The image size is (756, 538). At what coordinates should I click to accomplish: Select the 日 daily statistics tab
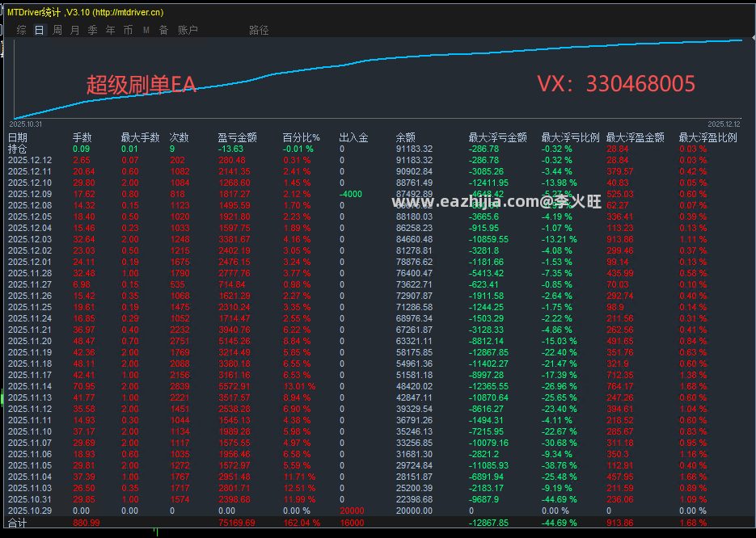[x=39, y=31]
